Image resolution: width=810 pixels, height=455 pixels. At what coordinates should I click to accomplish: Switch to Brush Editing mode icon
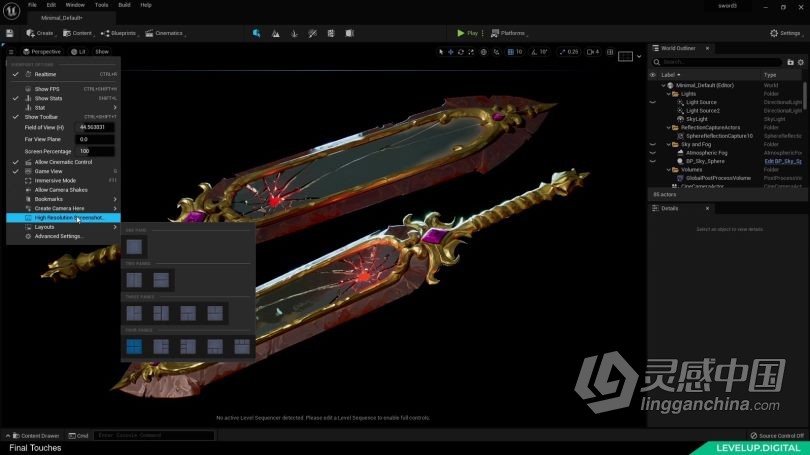pos(350,33)
